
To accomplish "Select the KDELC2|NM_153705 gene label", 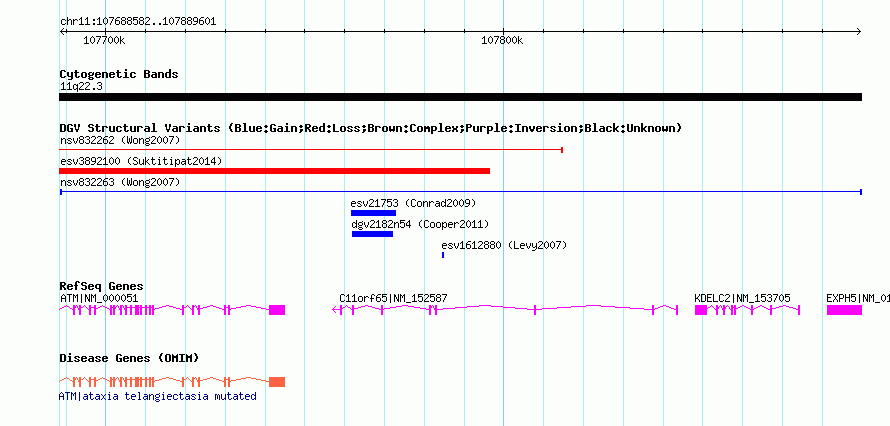I will 742,298.
